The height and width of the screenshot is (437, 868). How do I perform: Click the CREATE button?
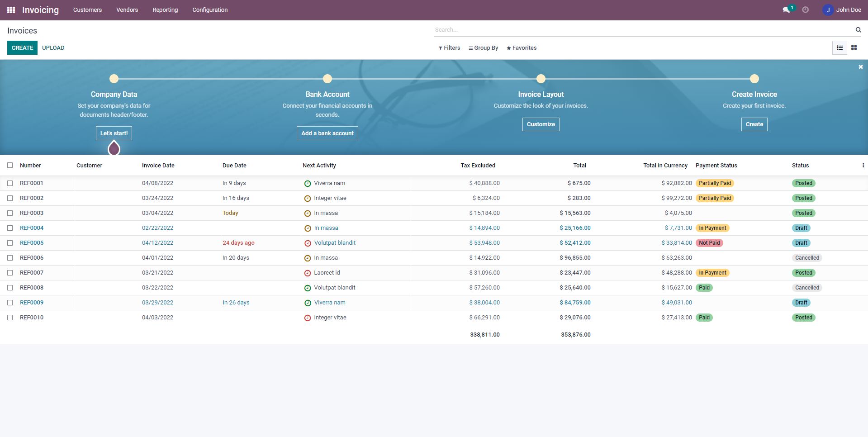22,47
